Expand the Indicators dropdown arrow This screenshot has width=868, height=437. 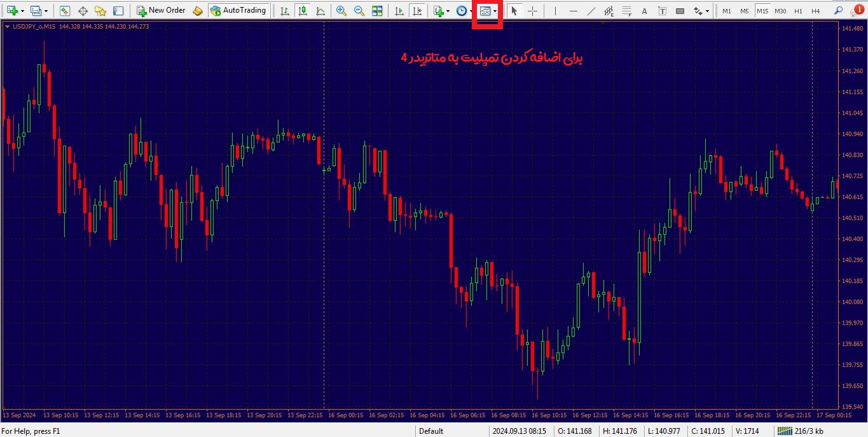pyautogui.click(x=448, y=11)
